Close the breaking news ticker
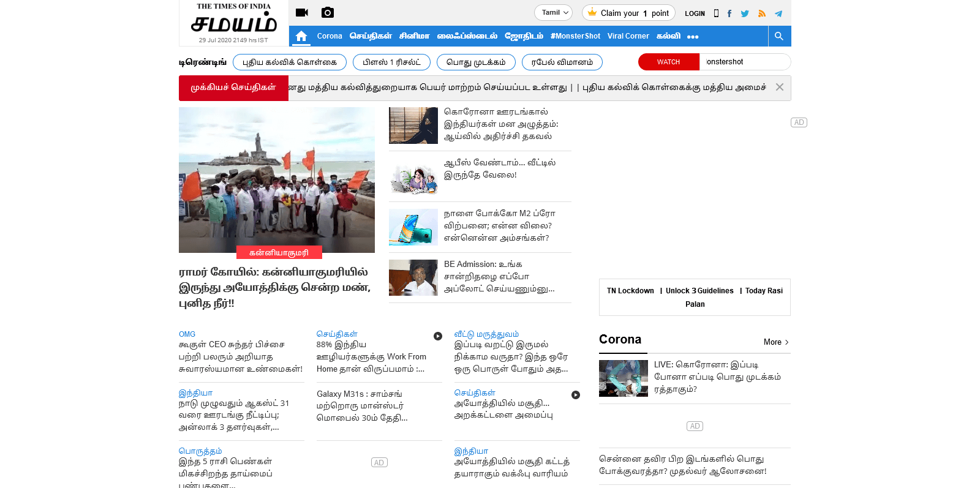 [x=780, y=87]
